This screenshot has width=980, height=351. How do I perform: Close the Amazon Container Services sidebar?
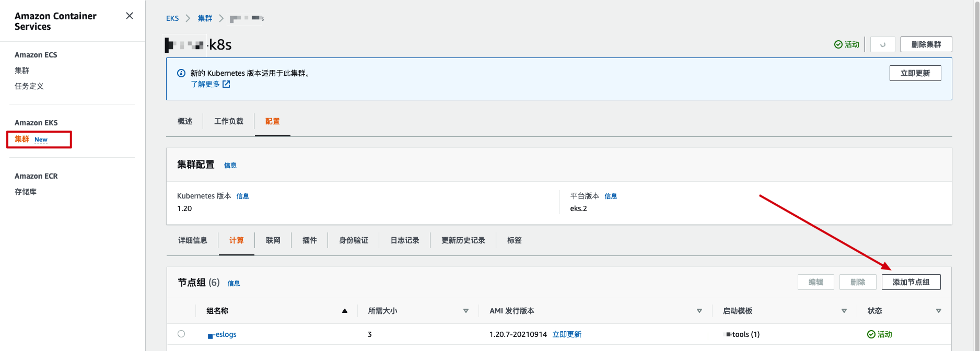(x=130, y=16)
